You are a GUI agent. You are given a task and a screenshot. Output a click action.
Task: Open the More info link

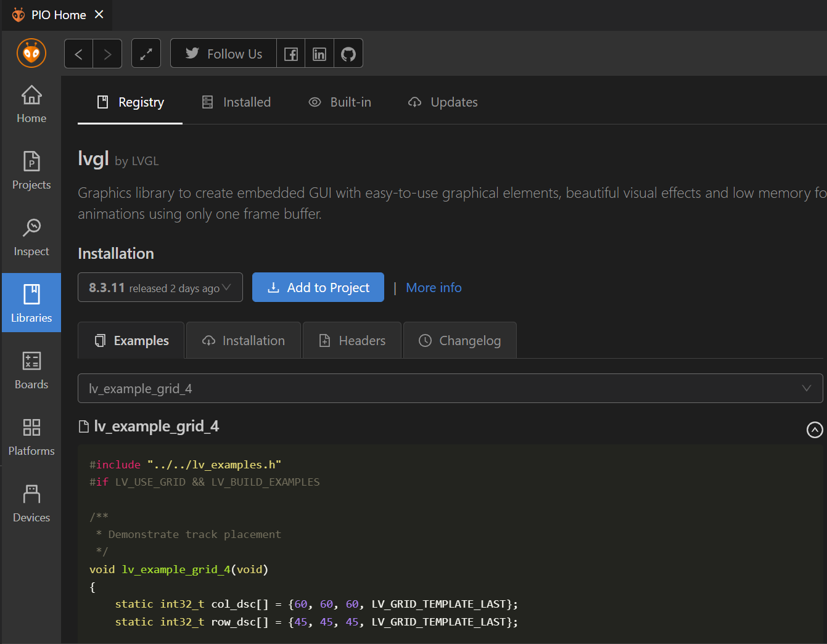tap(434, 288)
